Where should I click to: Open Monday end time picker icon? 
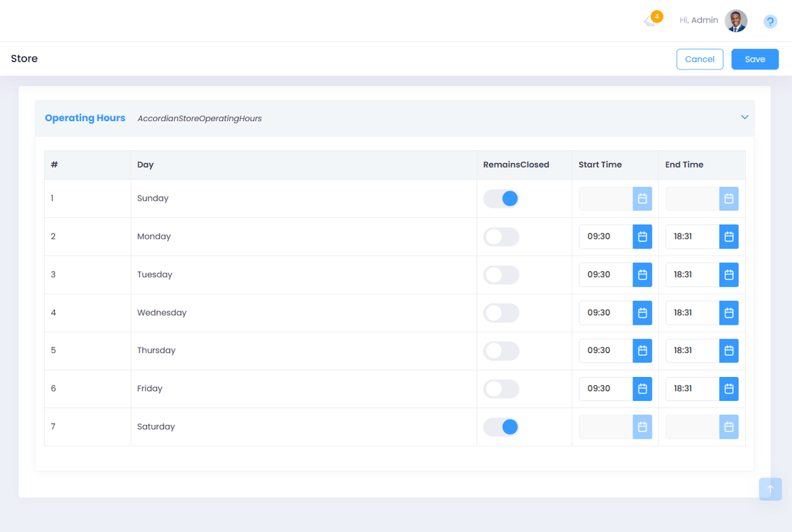(729, 236)
